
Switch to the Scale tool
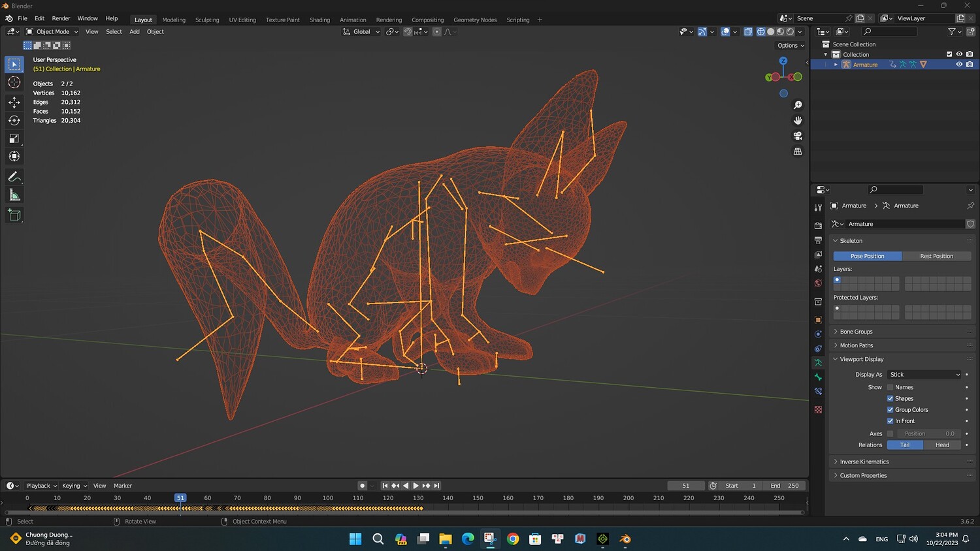coord(14,138)
